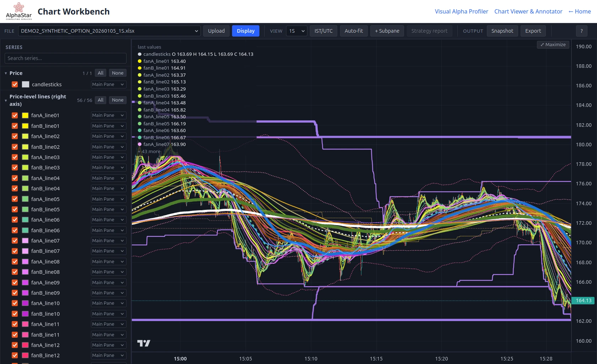Click the 164.13 current price label
The height and width of the screenshot is (364, 597).
tap(583, 300)
